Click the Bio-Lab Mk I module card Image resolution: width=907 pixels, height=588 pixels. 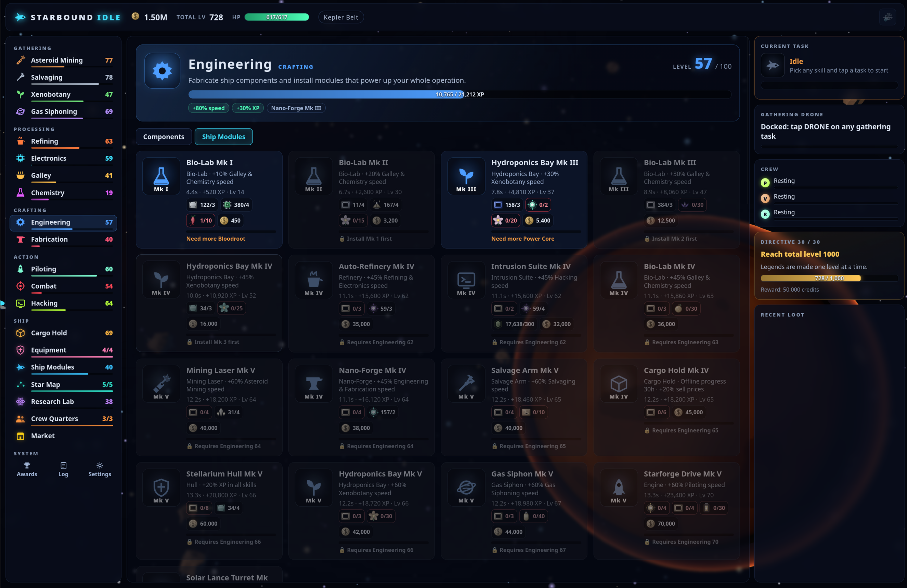tap(209, 200)
